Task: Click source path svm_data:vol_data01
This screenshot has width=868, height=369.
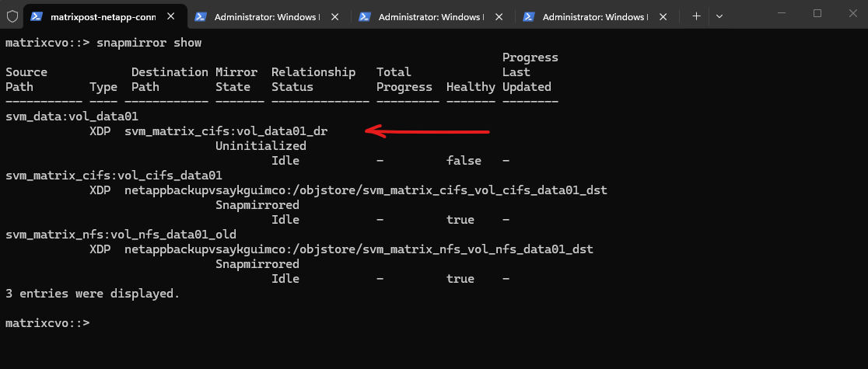Action: pos(72,117)
